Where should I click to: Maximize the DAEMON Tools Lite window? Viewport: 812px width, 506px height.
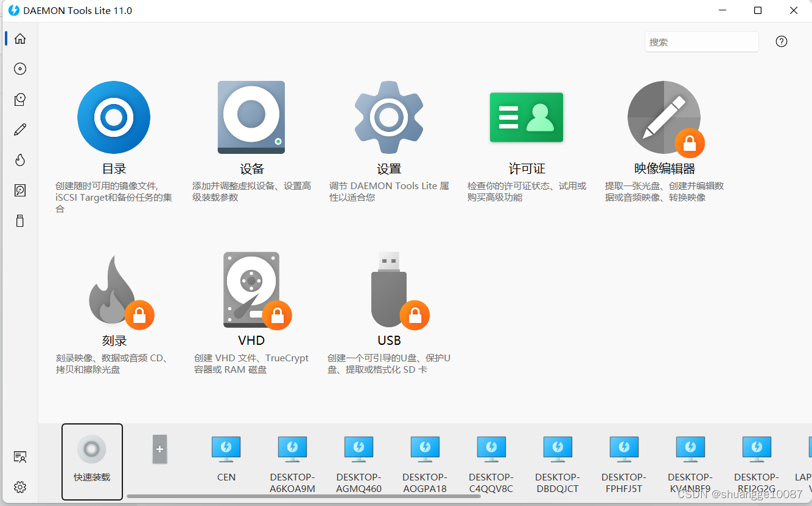758,10
